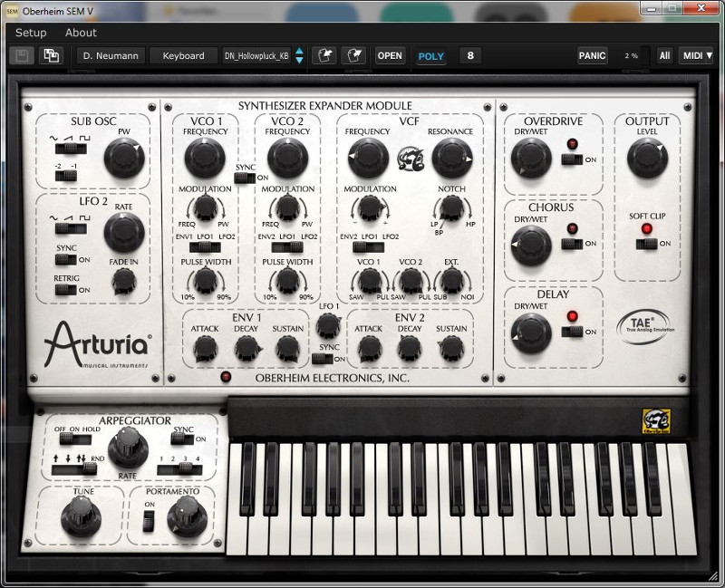Toggle the LFO 1 Sync switch

(323, 359)
